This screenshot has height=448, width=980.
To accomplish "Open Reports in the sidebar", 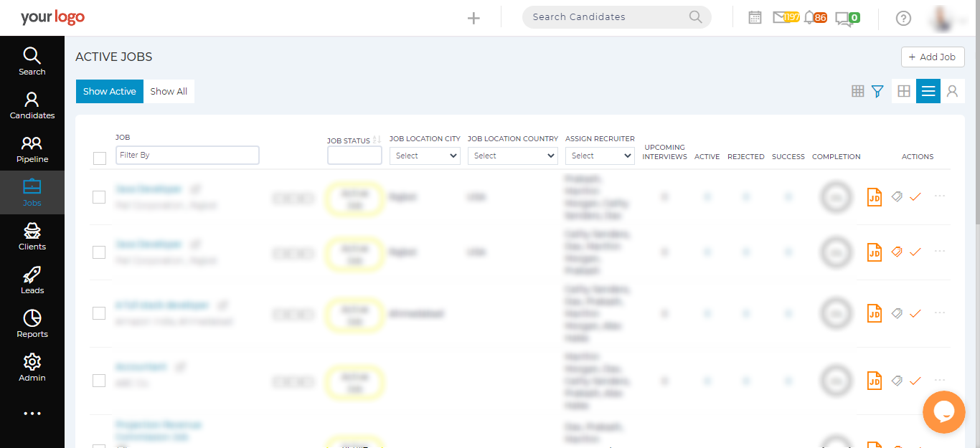I will pos(32,324).
